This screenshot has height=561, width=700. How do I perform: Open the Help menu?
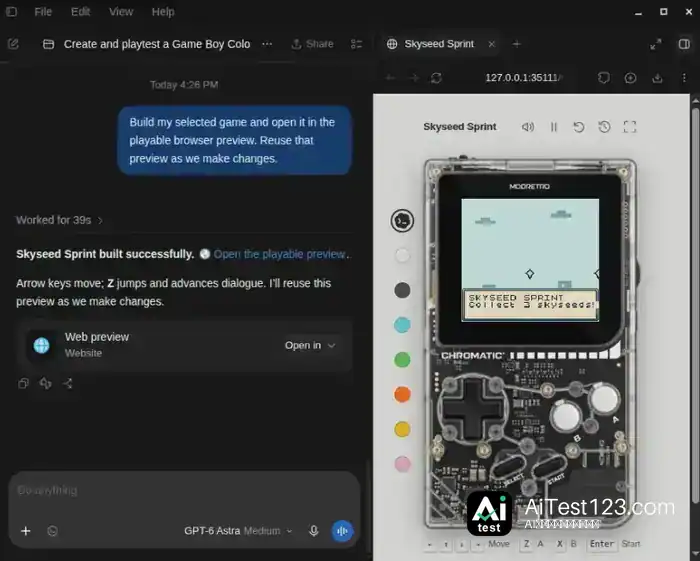coord(163,12)
